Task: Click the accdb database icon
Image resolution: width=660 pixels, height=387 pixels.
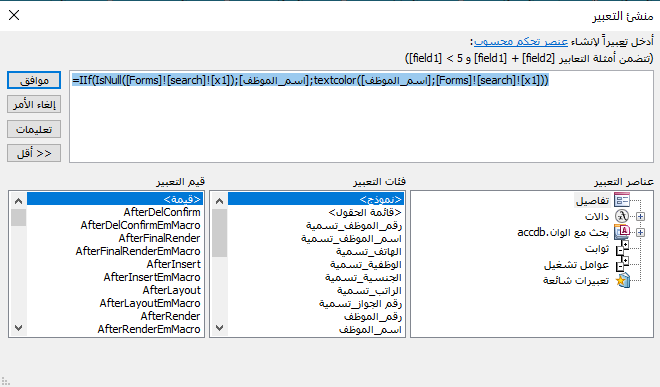Action: click(622, 232)
